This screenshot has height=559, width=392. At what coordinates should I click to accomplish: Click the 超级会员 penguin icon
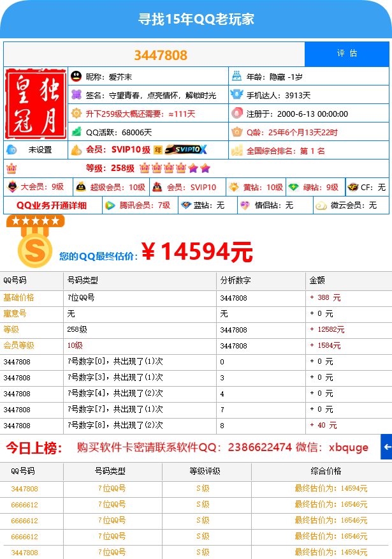pyautogui.click(x=81, y=186)
